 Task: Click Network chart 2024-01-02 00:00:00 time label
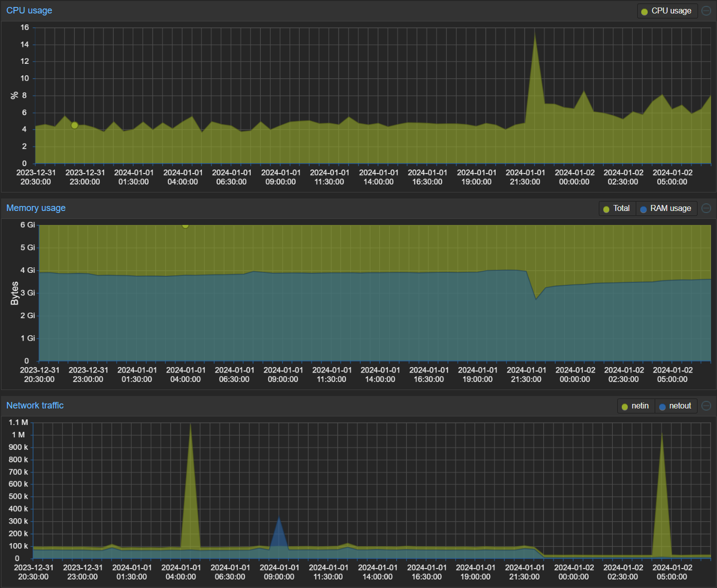[573, 572]
